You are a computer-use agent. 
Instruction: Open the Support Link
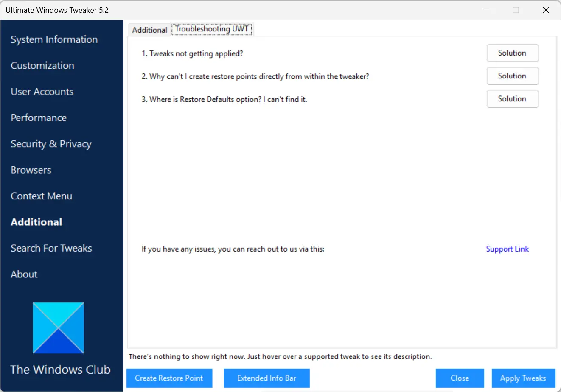point(507,249)
